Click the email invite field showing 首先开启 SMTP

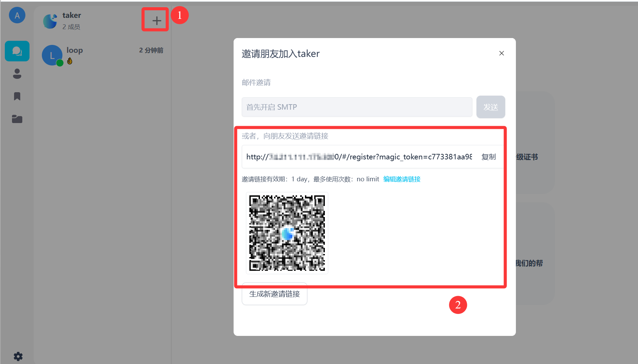click(x=357, y=107)
